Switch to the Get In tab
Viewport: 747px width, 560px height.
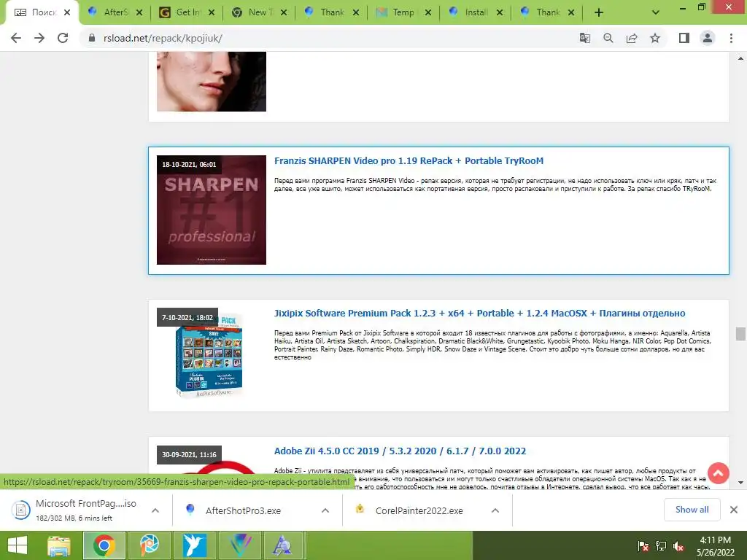[187, 13]
